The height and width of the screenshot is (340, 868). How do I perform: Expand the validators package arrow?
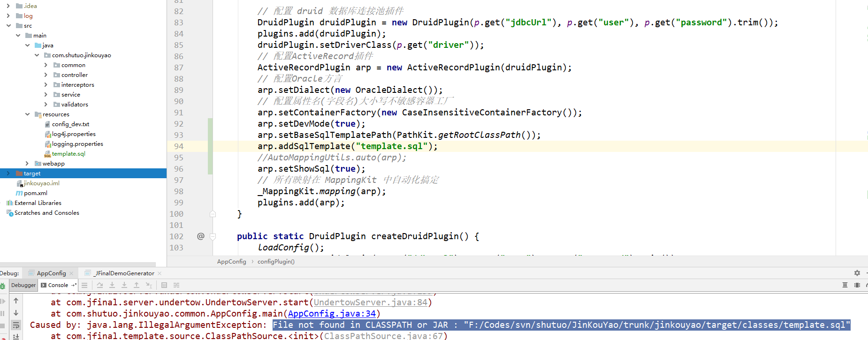(46, 105)
